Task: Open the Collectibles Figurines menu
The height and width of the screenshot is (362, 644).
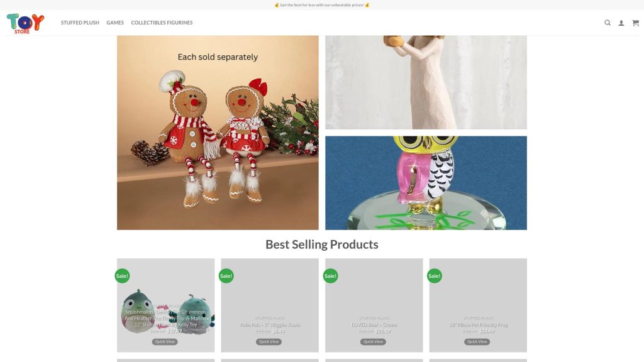Action: 162,23
